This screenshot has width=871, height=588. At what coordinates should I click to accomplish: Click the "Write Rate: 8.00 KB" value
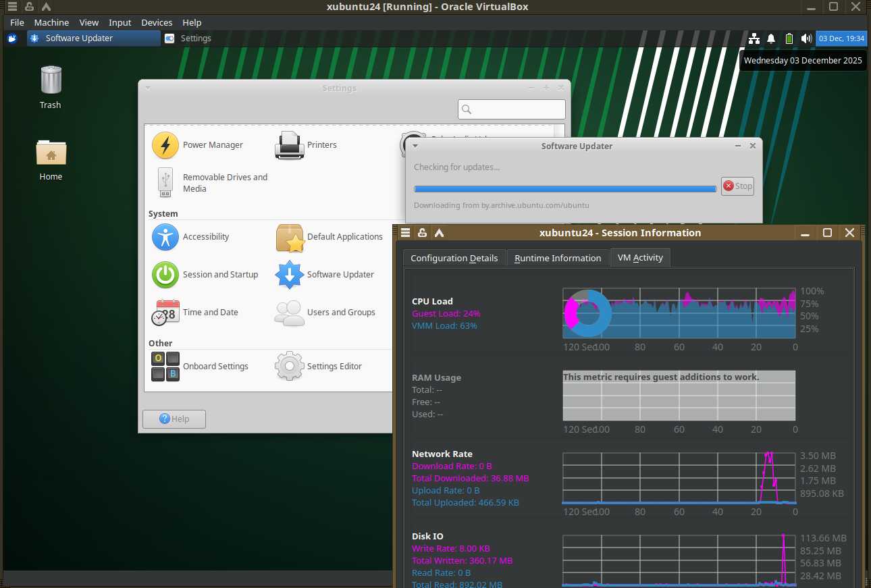coord(451,549)
